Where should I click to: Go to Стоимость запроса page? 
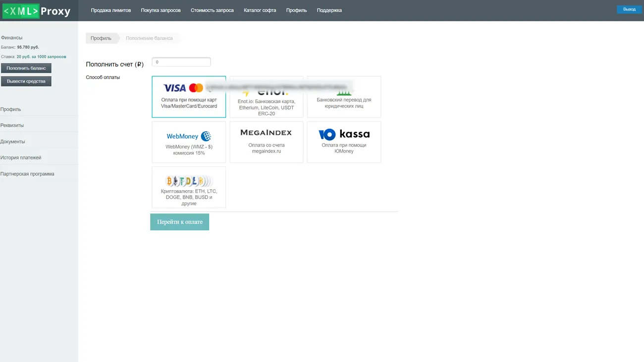[x=212, y=10]
